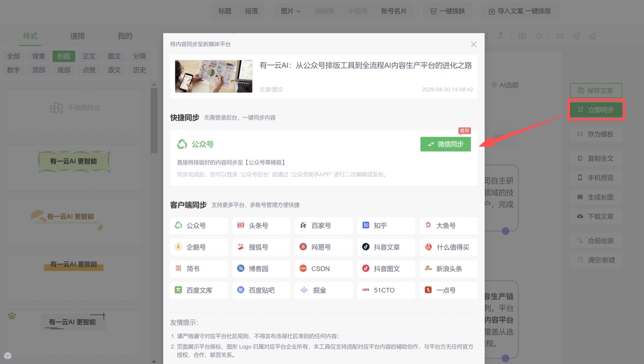Switch to the 速排 tab
644x364 pixels.
pyautogui.click(x=77, y=36)
